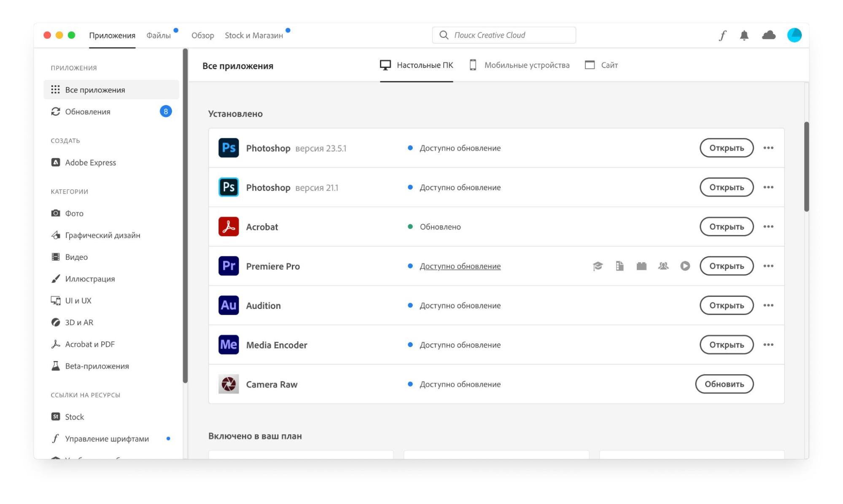The height and width of the screenshot is (504, 843).
Task: Open the user profile avatar
Action: coord(794,35)
